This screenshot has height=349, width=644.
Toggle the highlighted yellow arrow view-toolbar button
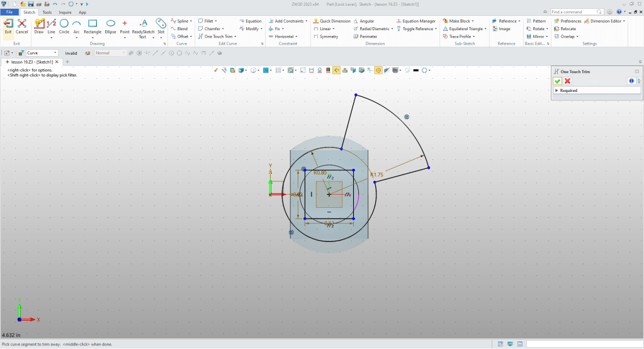337,70
